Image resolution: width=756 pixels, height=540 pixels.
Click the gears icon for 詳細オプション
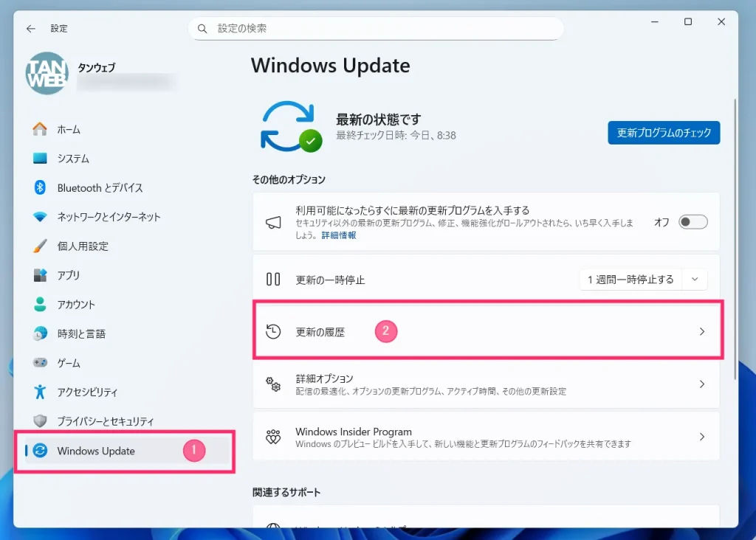click(273, 384)
